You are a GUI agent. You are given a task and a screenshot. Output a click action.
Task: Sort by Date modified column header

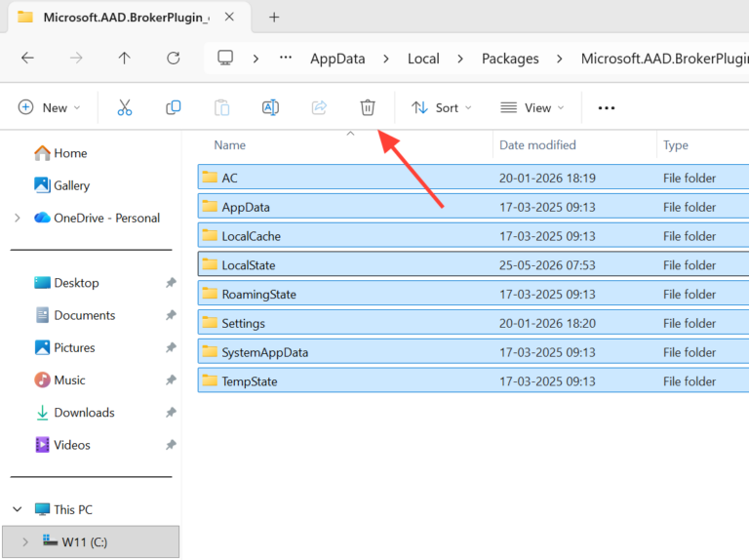pyautogui.click(x=537, y=144)
